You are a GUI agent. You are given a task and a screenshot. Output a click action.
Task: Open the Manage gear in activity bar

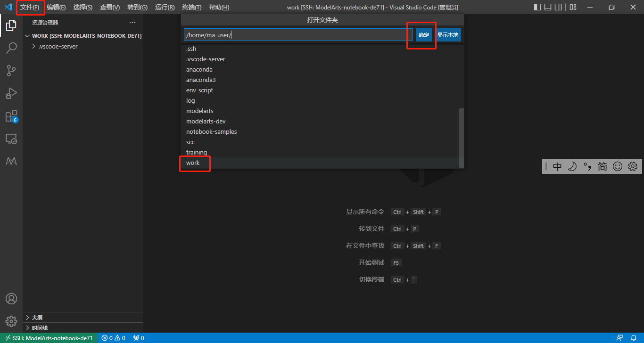pos(11,321)
